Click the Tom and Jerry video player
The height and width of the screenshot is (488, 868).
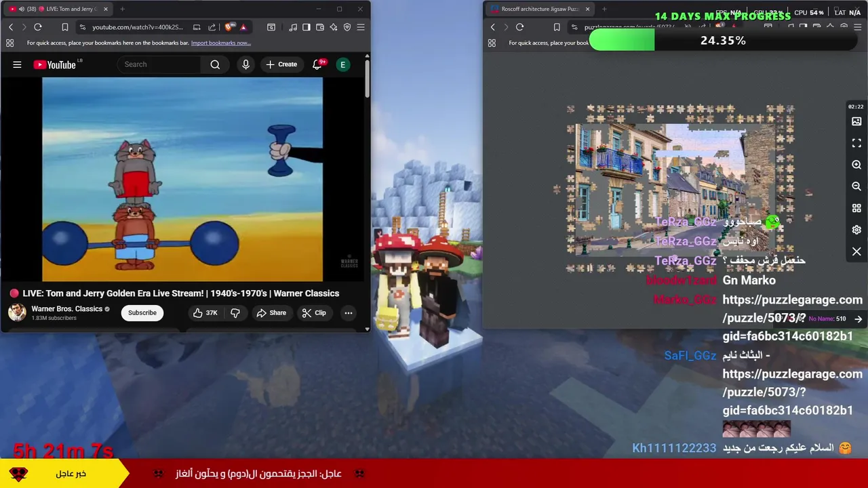(182, 179)
